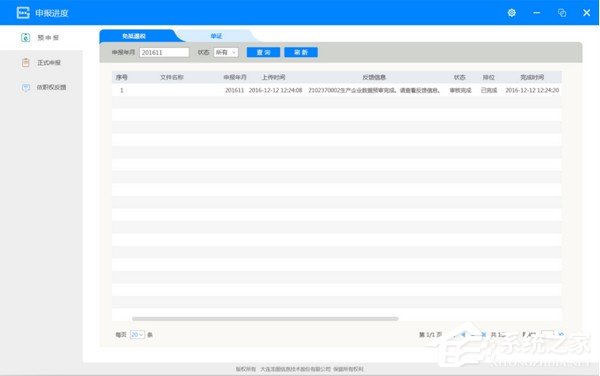Click the 上传时间 column header
The image size is (600, 376).
coord(274,77)
